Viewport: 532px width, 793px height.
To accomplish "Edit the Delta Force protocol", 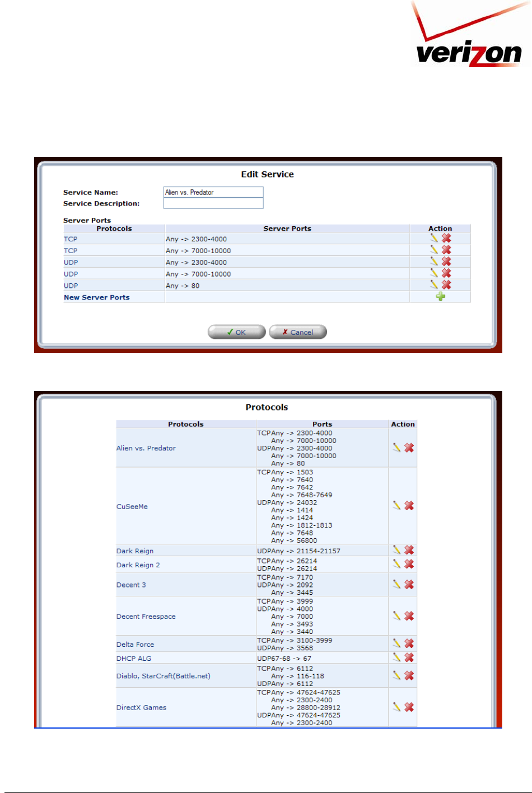I will pyautogui.click(x=397, y=643).
